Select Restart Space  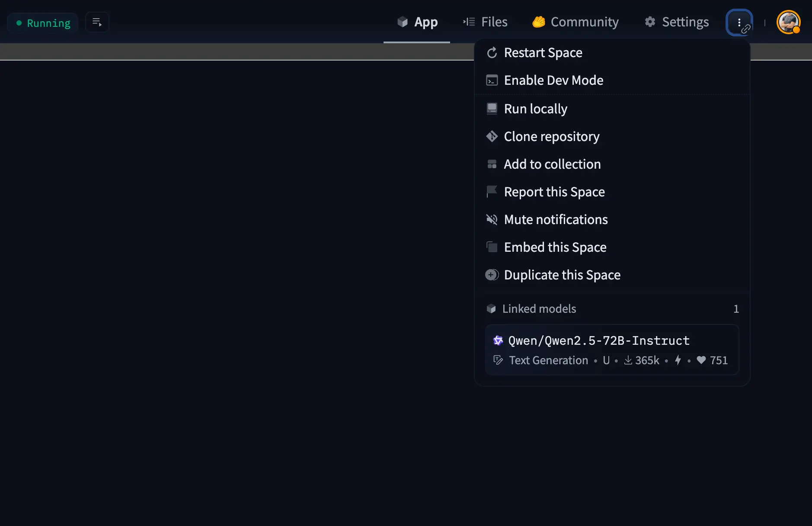[612, 53]
